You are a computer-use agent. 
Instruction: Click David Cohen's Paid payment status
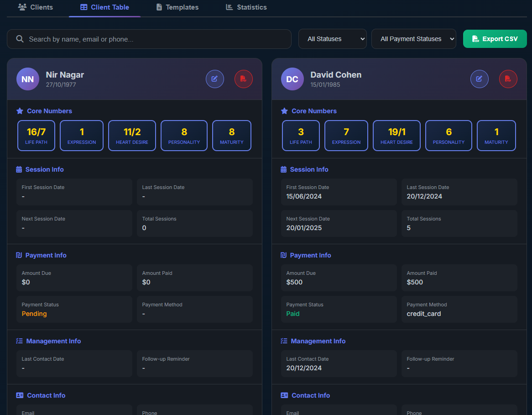pos(293,314)
